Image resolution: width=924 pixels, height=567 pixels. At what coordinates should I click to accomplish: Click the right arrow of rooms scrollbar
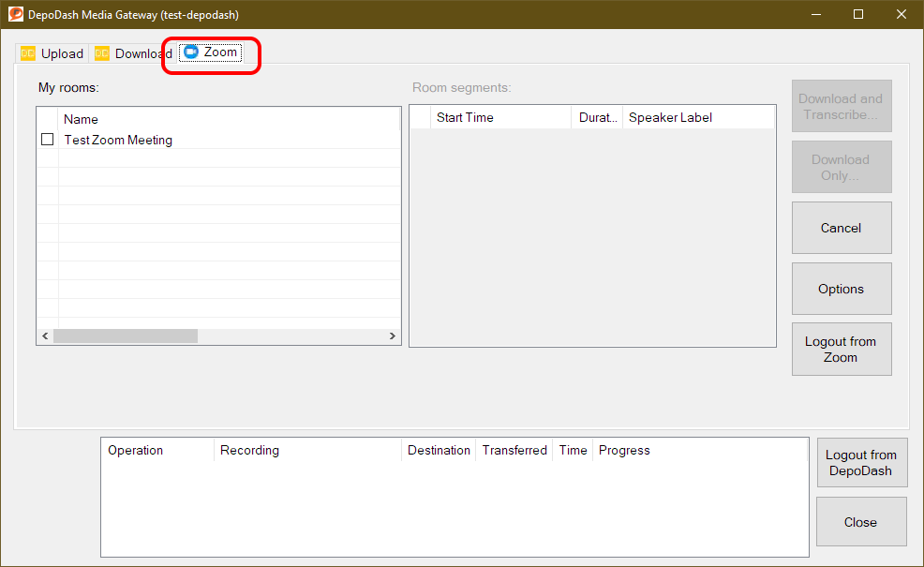click(x=393, y=336)
